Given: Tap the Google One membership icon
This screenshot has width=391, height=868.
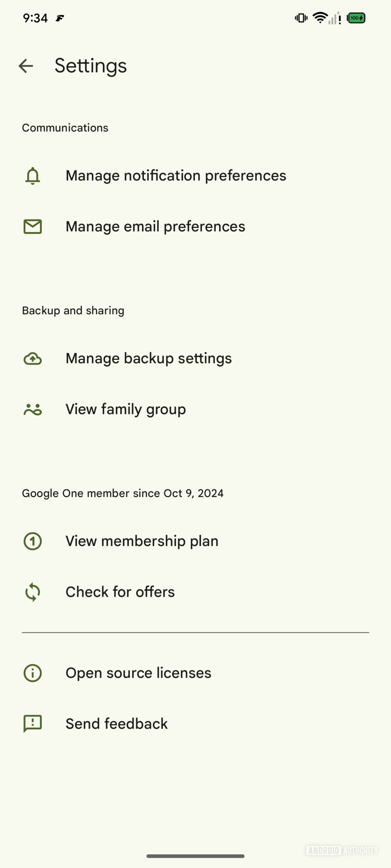Looking at the screenshot, I should (x=33, y=541).
